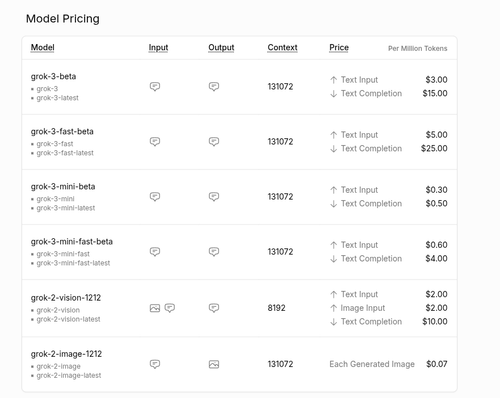The image size is (500, 398).
Task: Click the text output icon for grok-3-mini-fast-beta
Action: (214, 252)
